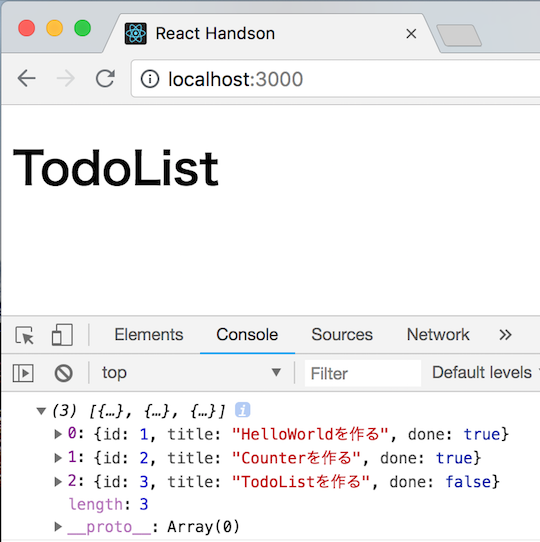Click the browser back arrow
Screen dimensions: 540x542
(27, 78)
